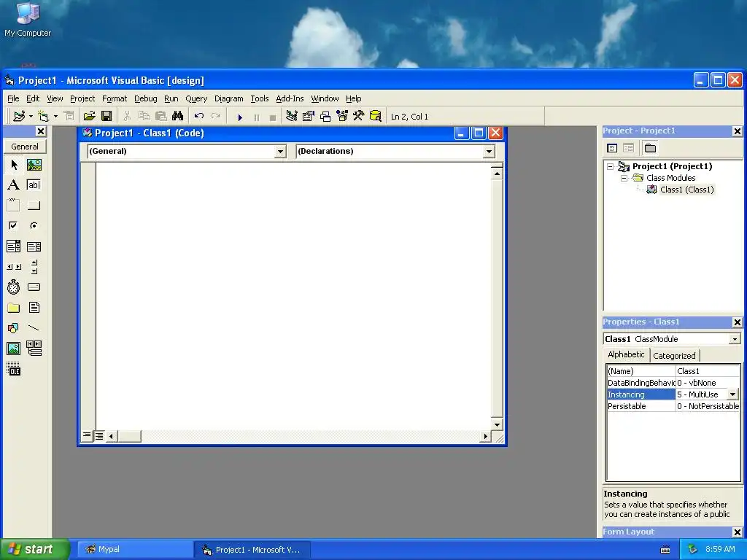Image resolution: width=747 pixels, height=560 pixels.
Task: Click the General toolbox tab button
Action: (25, 146)
